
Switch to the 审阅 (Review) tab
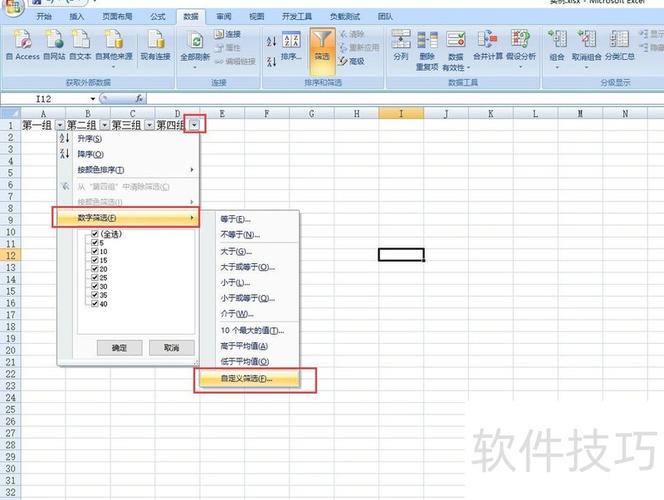(224, 17)
